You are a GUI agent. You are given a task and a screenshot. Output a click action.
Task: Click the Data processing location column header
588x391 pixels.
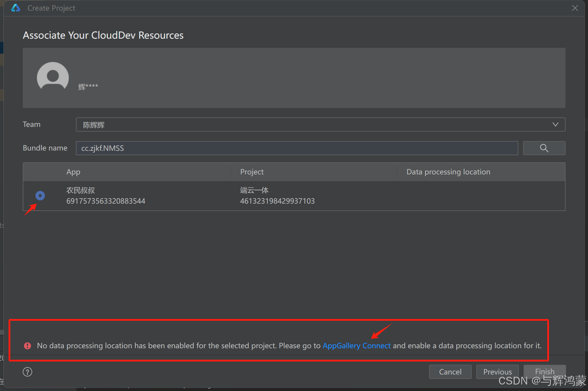[x=448, y=172]
